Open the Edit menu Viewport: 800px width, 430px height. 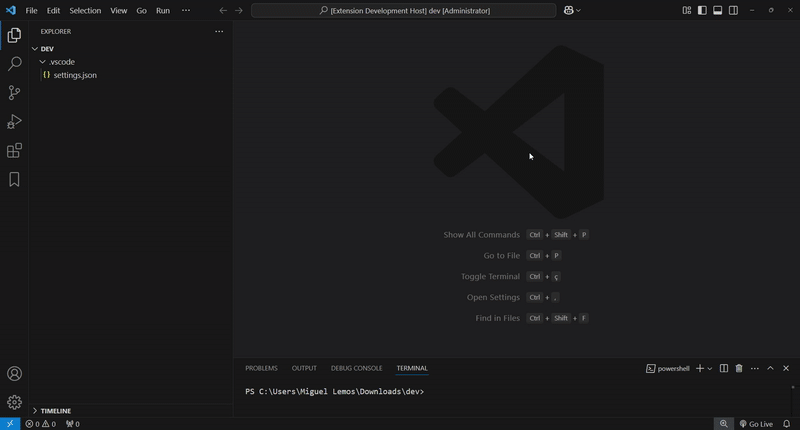pos(53,10)
